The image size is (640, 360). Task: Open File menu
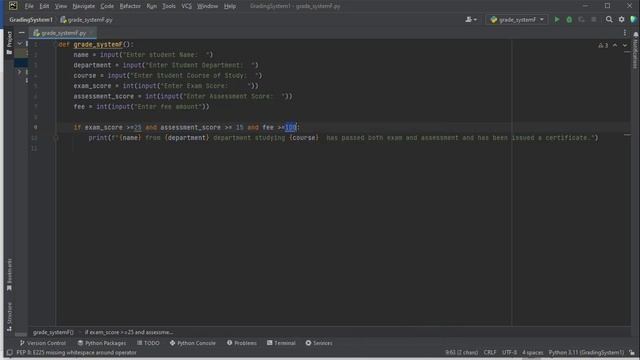29,6
